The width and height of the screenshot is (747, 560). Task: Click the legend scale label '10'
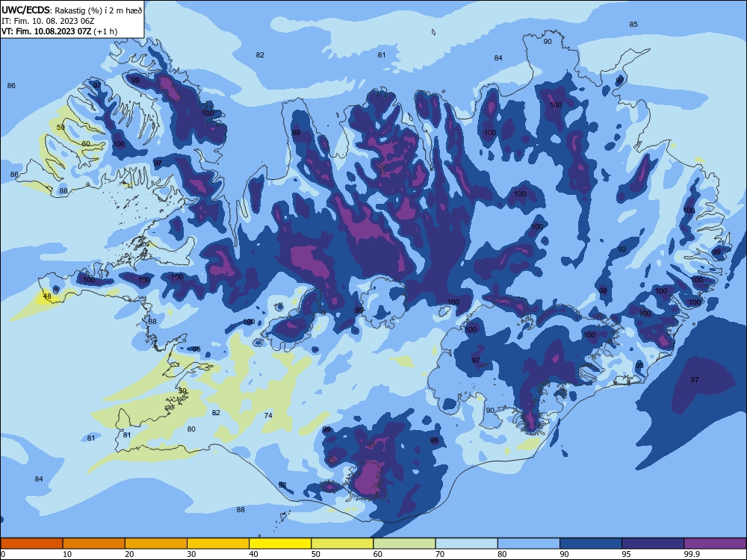(x=67, y=554)
